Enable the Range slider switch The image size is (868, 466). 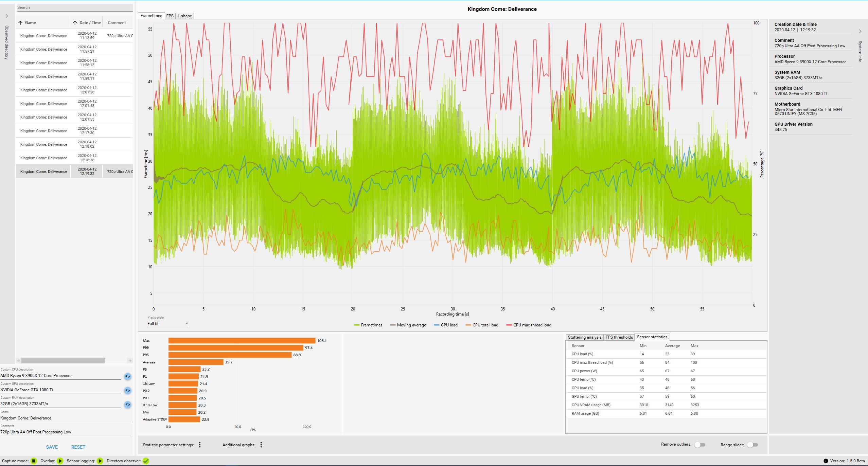752,445
